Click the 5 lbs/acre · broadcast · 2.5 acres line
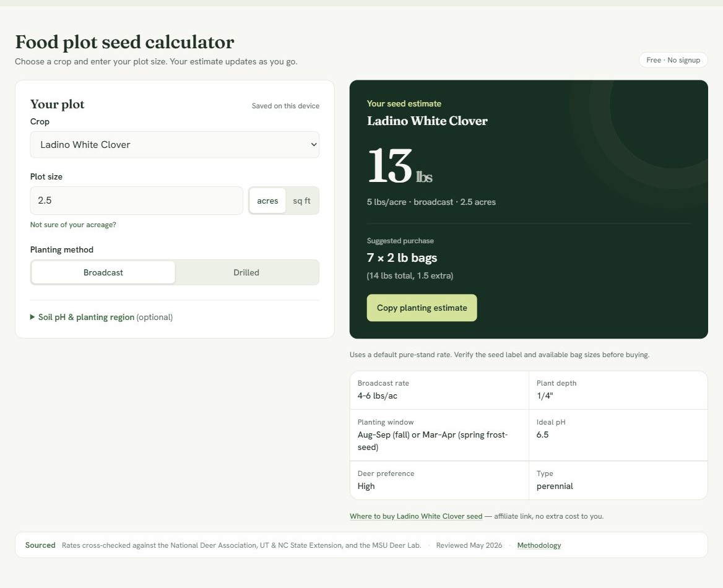Viewport: 723px width, 588px height. tap(431, 202)
